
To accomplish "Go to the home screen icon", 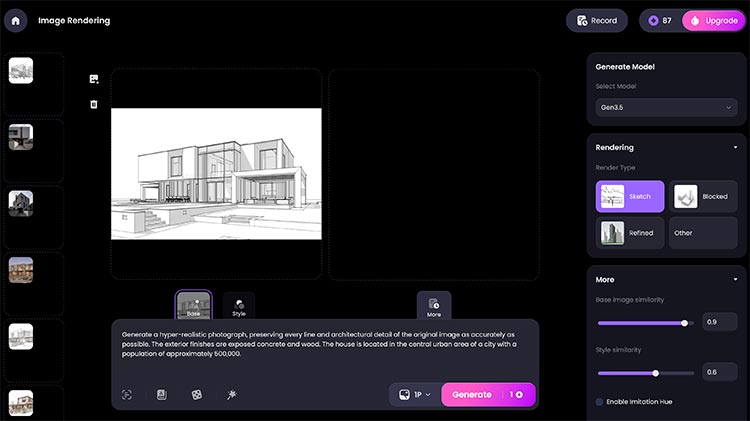I will click(x=15, y=21).
